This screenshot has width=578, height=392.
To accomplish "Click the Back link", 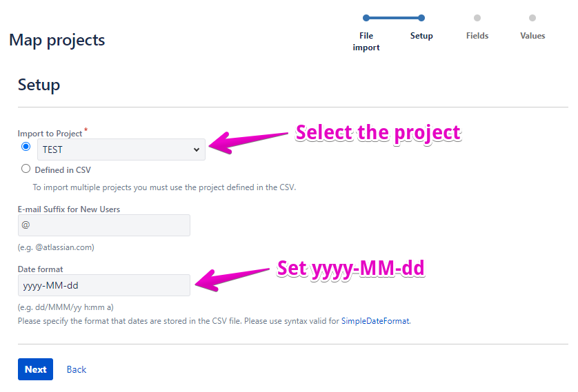I will click(x=77, y=369).
